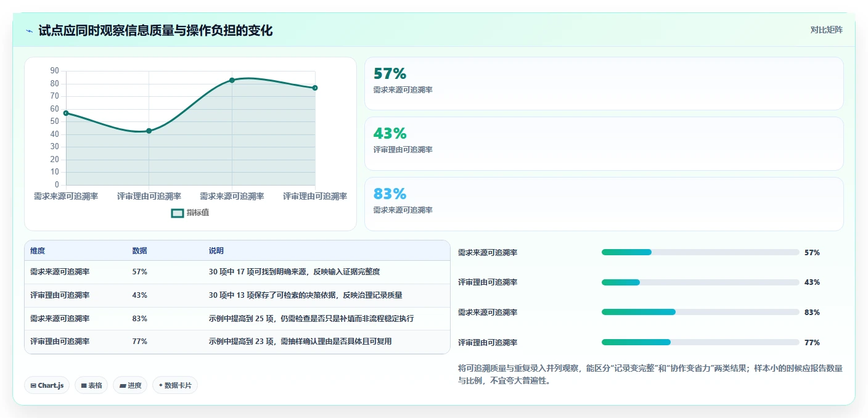Click the chart data point at value 57
868x418 pixels.
click(66, 113)
